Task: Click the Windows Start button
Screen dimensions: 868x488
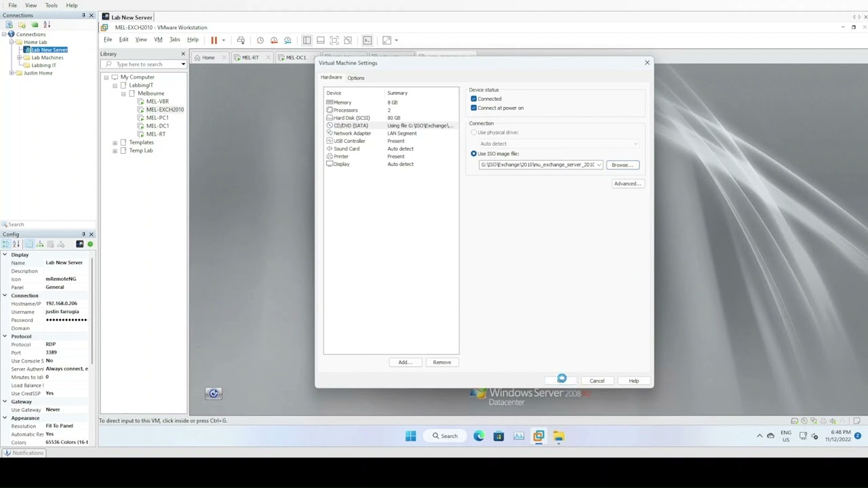Action: coord(410,436)
